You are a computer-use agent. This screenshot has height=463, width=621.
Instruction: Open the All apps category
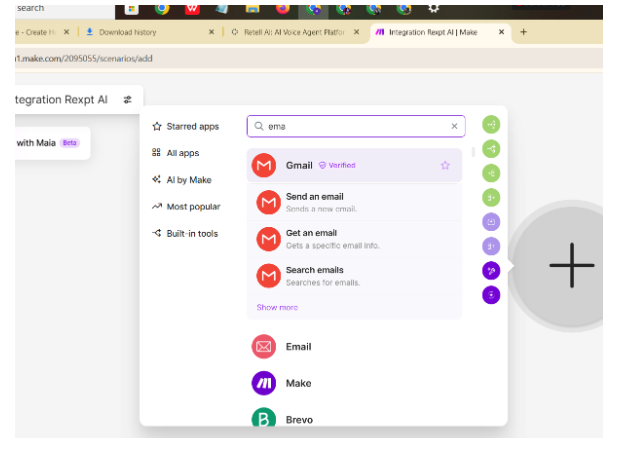pyautogui.click(x=175, y=153)
